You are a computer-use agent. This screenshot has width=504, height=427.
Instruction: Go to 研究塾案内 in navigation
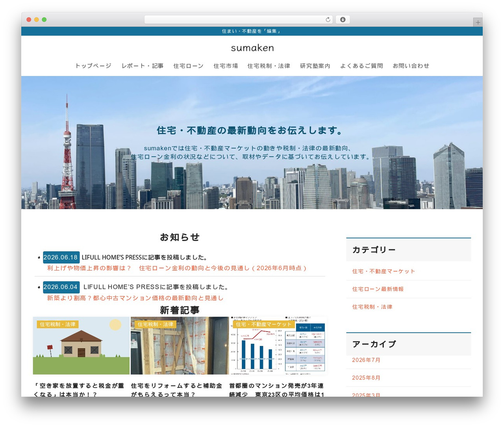pyautogui.click(x=315, y=66)
